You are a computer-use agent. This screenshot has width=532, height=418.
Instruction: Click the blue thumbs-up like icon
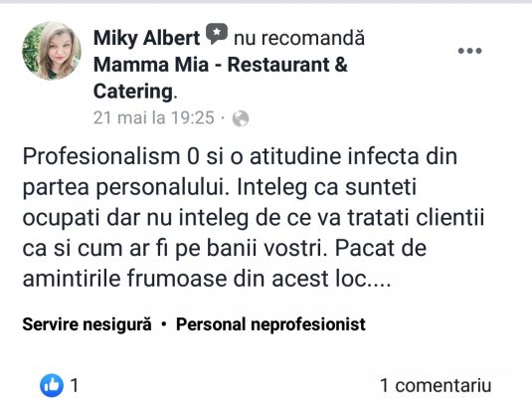[x=52, y=385]
